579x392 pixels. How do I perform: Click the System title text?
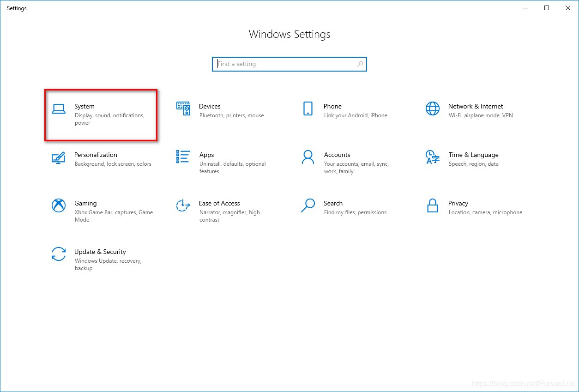coord(84,106)
